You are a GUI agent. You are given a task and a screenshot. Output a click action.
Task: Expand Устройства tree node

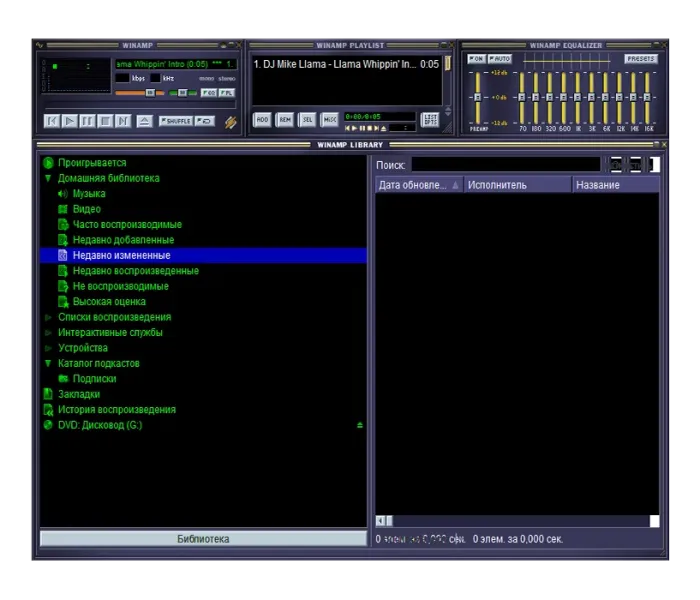(x=48, y=348)
